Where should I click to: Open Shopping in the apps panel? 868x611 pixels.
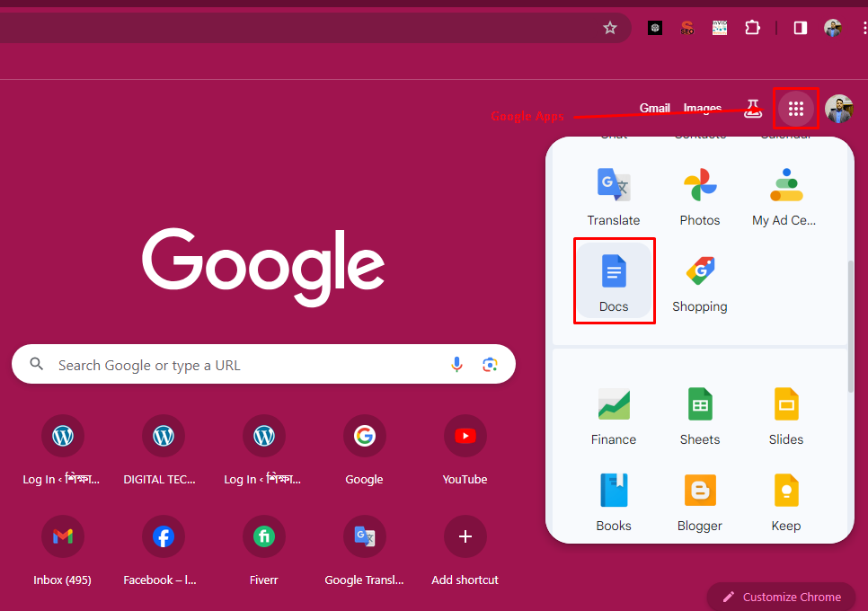(700, 283)
